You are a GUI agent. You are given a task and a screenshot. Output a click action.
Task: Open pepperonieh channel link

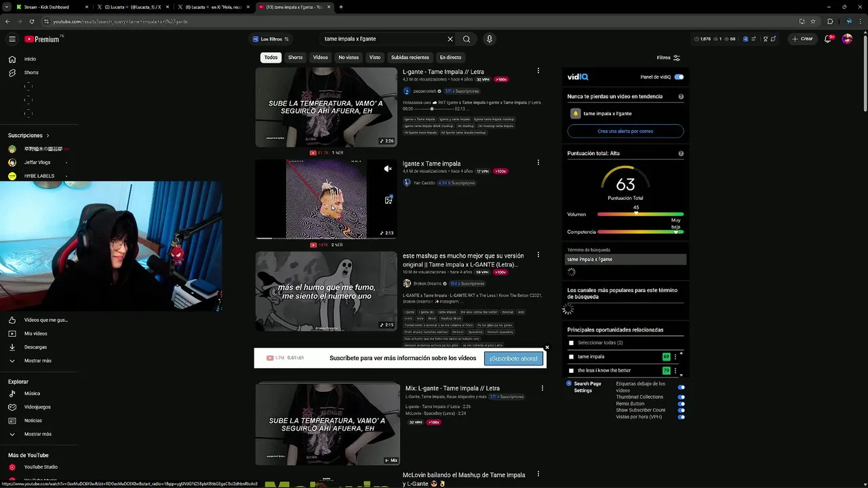tap(425, 91)
